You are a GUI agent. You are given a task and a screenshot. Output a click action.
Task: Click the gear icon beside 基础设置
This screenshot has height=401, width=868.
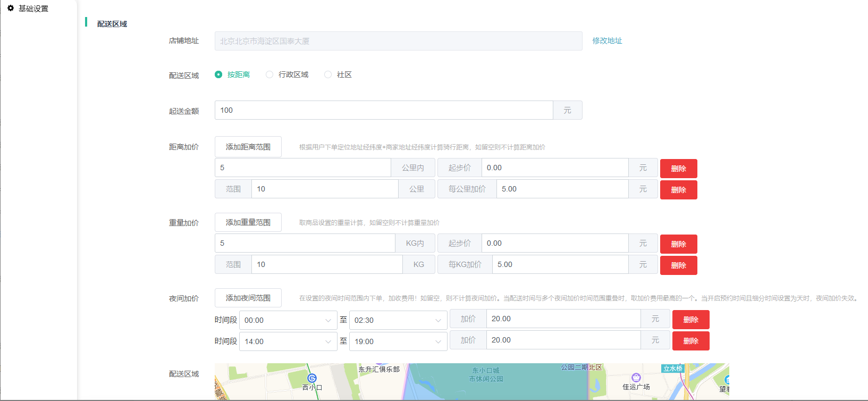click(x=11, y=9)
